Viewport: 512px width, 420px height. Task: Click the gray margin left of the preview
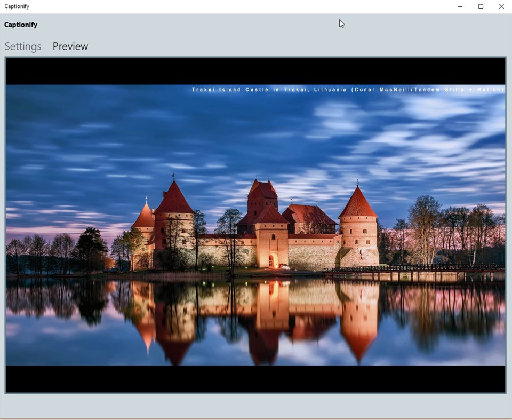tap(2, 213)
